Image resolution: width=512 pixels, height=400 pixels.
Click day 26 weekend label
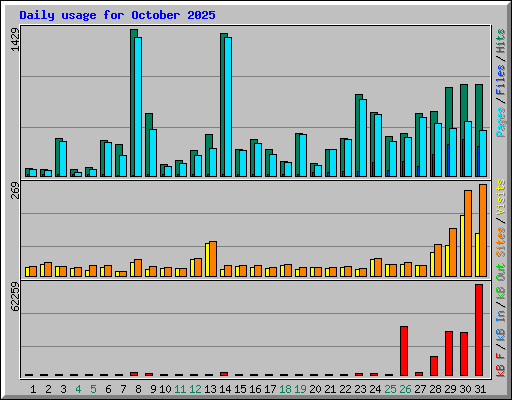tap(405, 389)
